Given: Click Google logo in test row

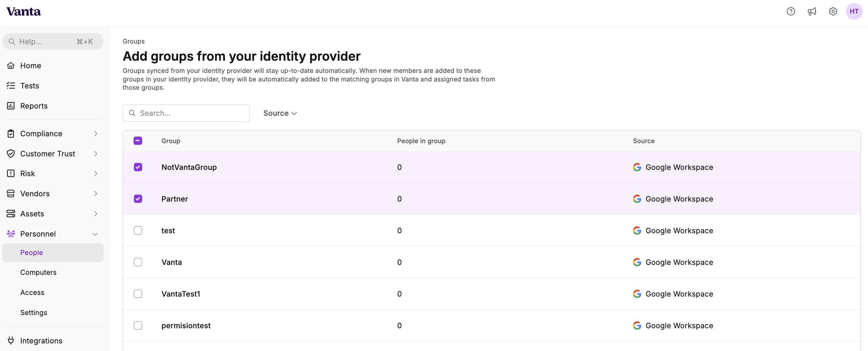Looking at the screenshot, I should pyautogui.click(x=637, y=231).
